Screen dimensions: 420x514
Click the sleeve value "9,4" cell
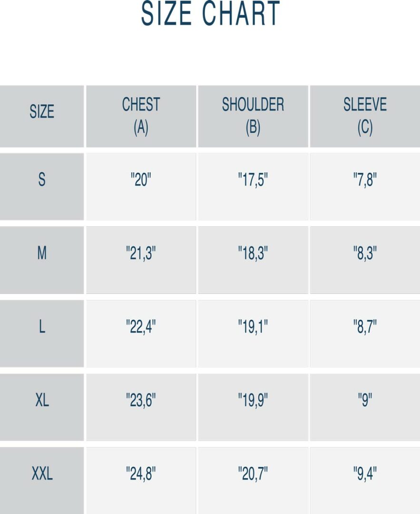[365, 481]
